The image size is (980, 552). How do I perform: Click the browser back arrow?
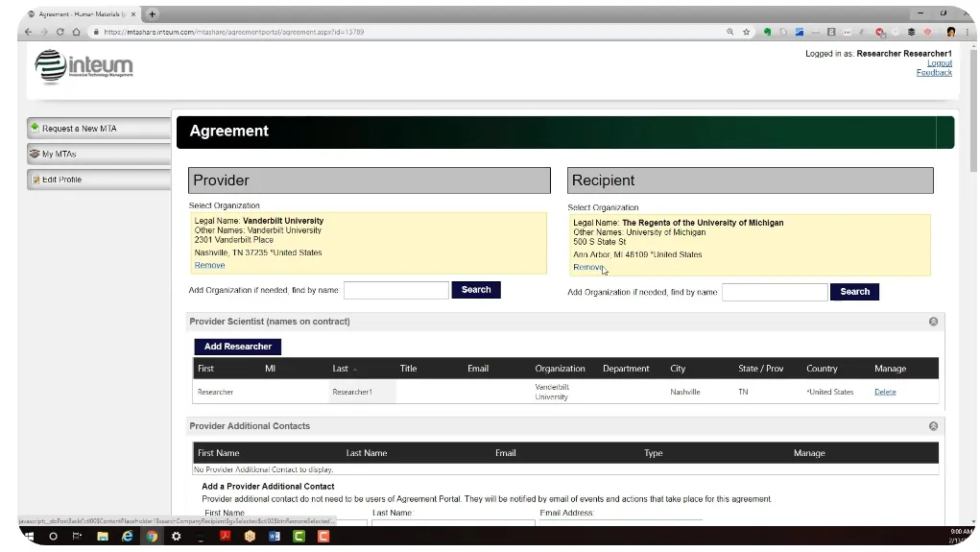[28, 32]
